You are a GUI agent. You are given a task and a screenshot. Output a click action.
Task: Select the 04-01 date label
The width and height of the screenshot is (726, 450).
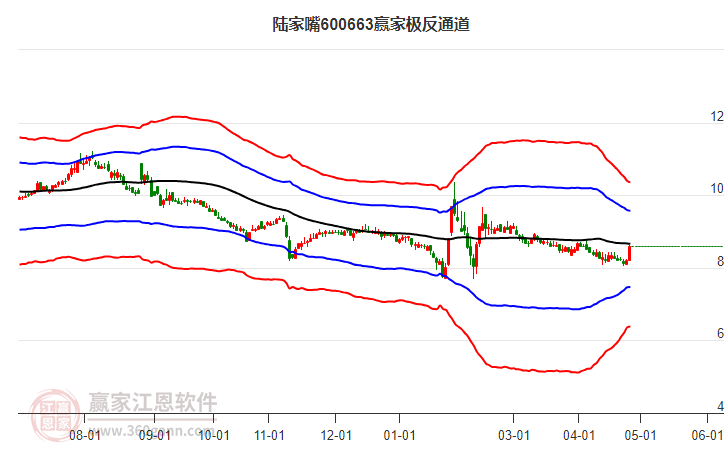pyautogui.click(x=579, y=435)
